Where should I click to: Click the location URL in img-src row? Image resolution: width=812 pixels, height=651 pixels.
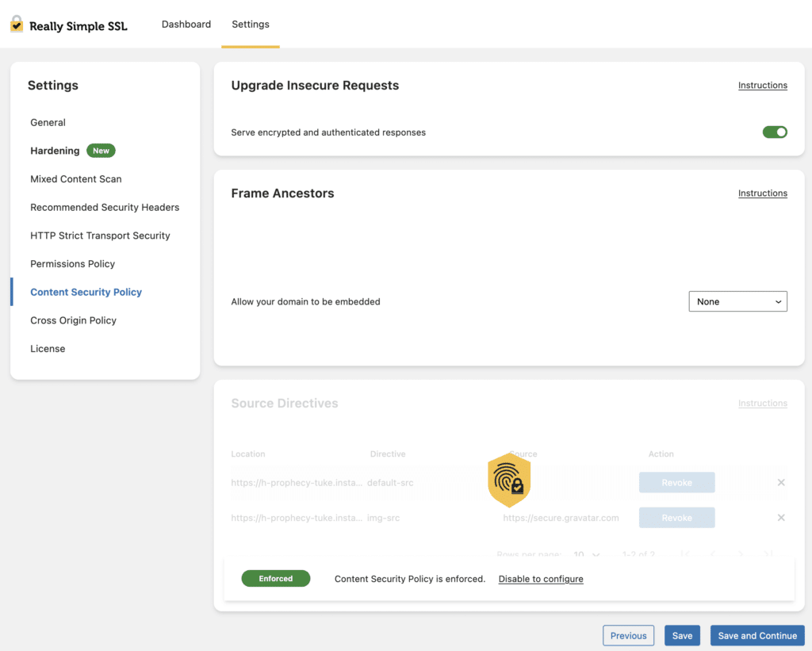(x=297, y=518)
